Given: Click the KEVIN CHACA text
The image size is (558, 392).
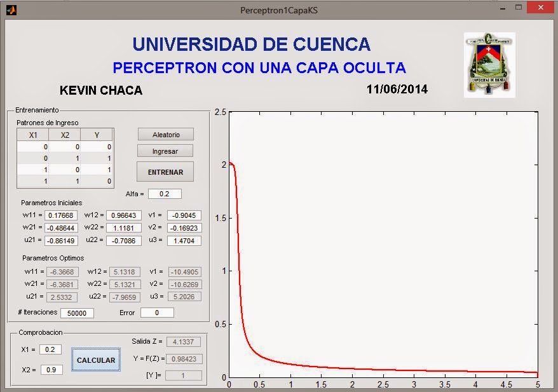Looking at the screenshot, I should [x=101, y=90].
